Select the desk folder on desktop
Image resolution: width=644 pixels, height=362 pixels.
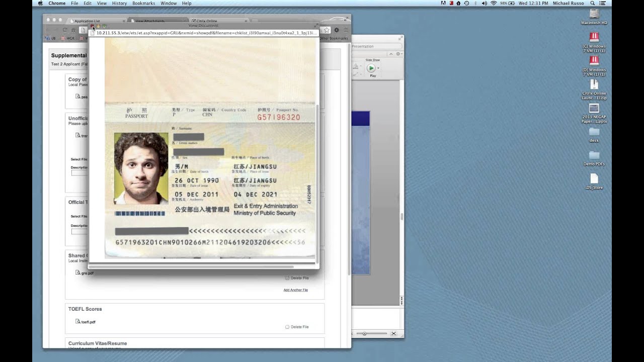point(594,135)
